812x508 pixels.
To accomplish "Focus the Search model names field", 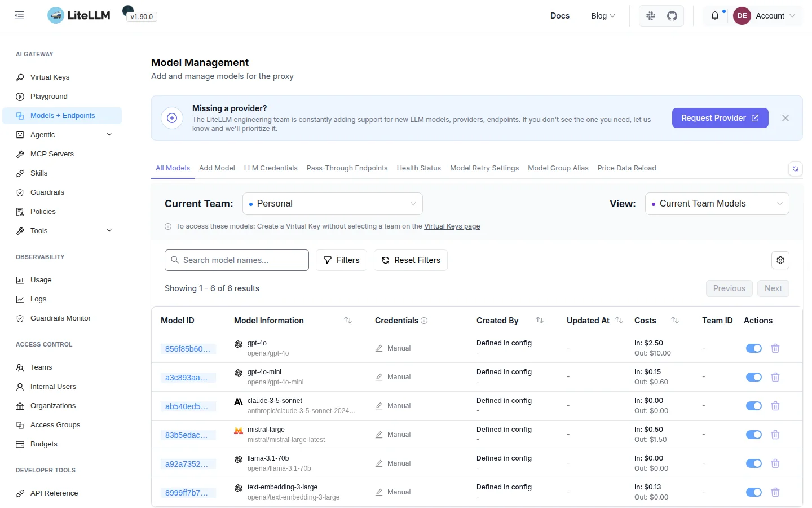I will point(237,260).
